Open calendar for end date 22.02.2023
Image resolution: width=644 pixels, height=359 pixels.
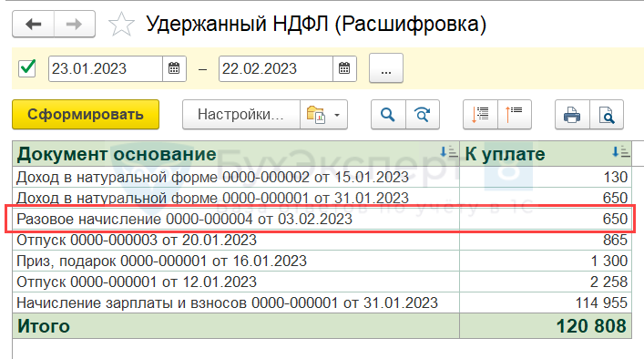[344, 68]
